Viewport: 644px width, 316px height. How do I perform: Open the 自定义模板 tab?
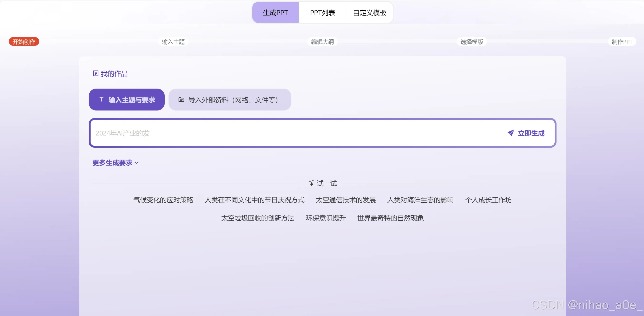coord(369,13)
